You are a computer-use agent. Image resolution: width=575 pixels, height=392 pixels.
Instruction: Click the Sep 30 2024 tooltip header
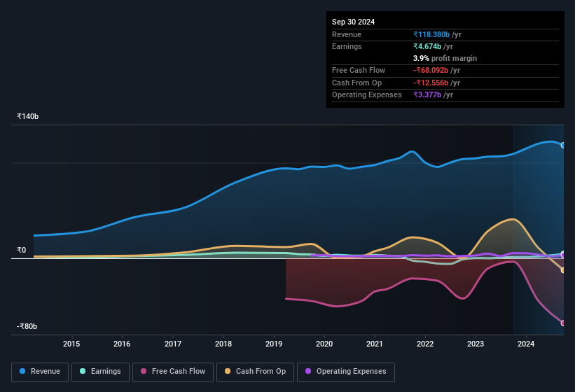[x=353, y=22]
